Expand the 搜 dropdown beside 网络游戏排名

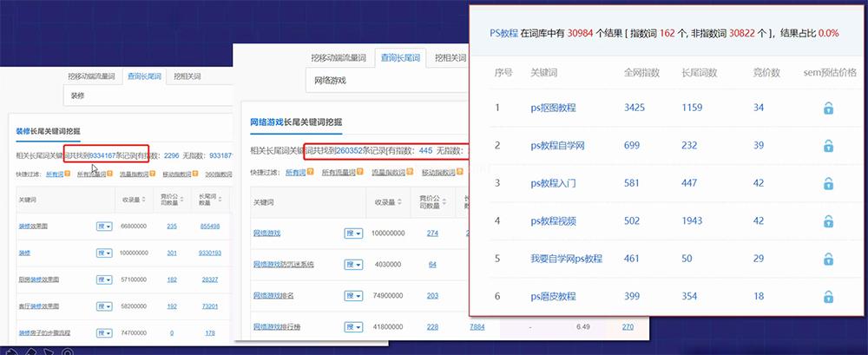tap(353, 296)
